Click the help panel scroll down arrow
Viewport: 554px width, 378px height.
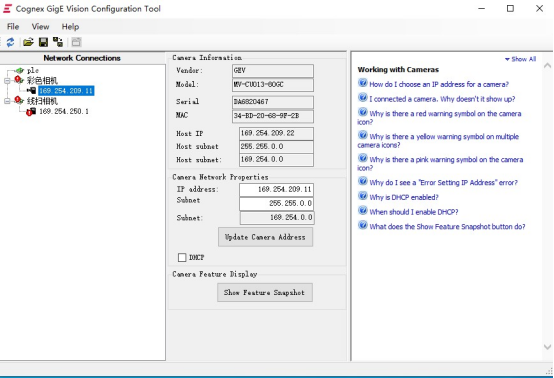point(547,347)
